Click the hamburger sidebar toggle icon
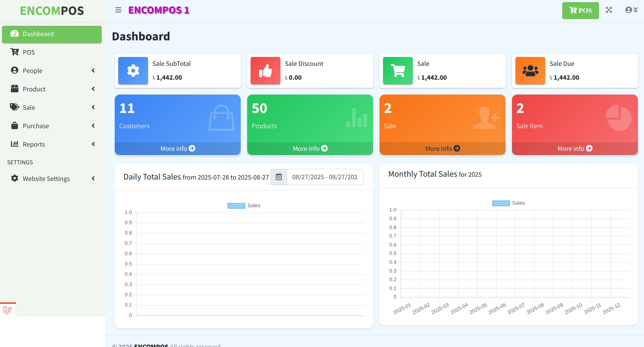Screen dimensions: 644x347 click(x=118, y=10)
